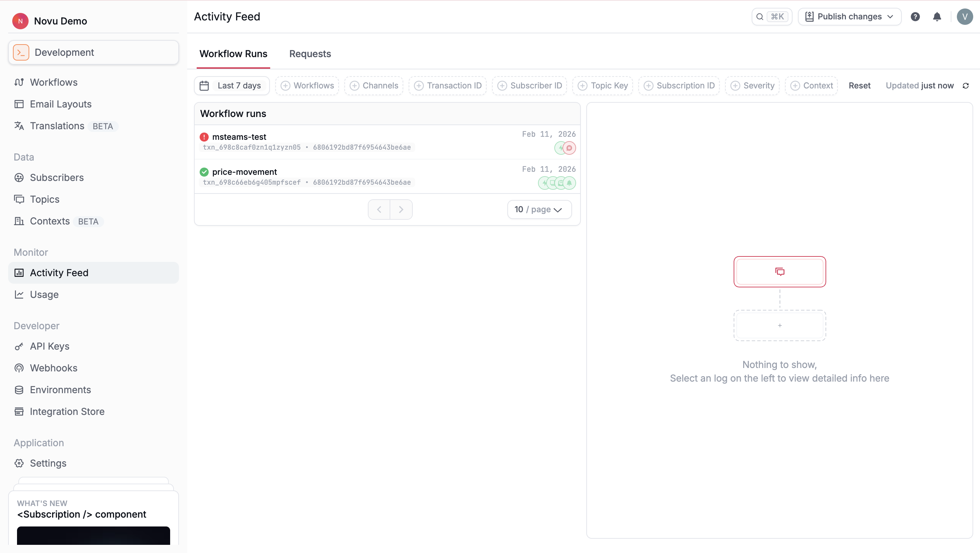Expand the Publish changes chevron
The image size is (980, 553).
(x=890, y=16)
